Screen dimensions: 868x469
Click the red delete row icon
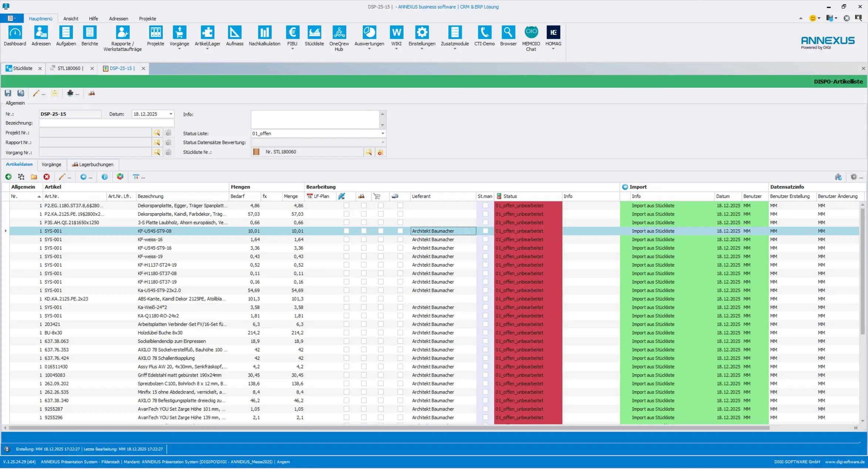[47, 177]
